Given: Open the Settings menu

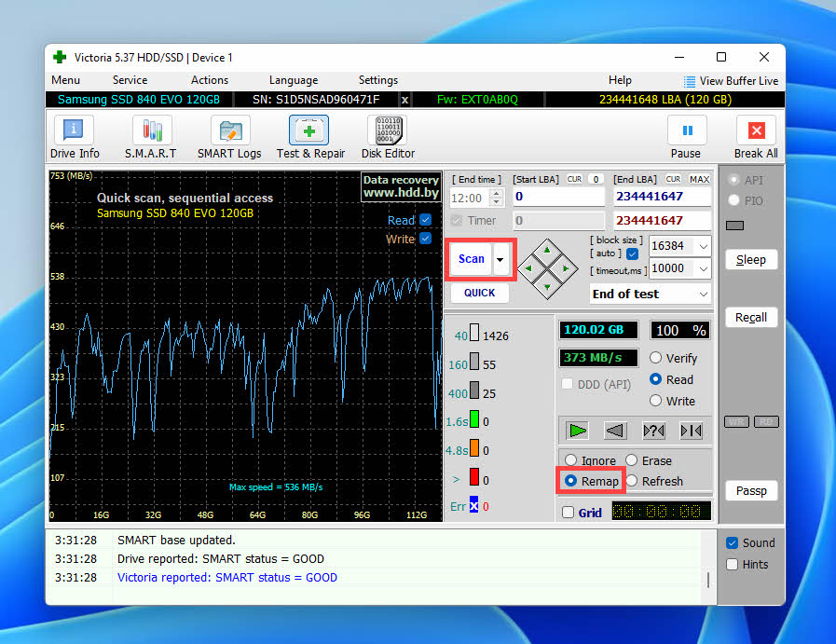Looking at the screenshot, I should [x=378, y=80].
